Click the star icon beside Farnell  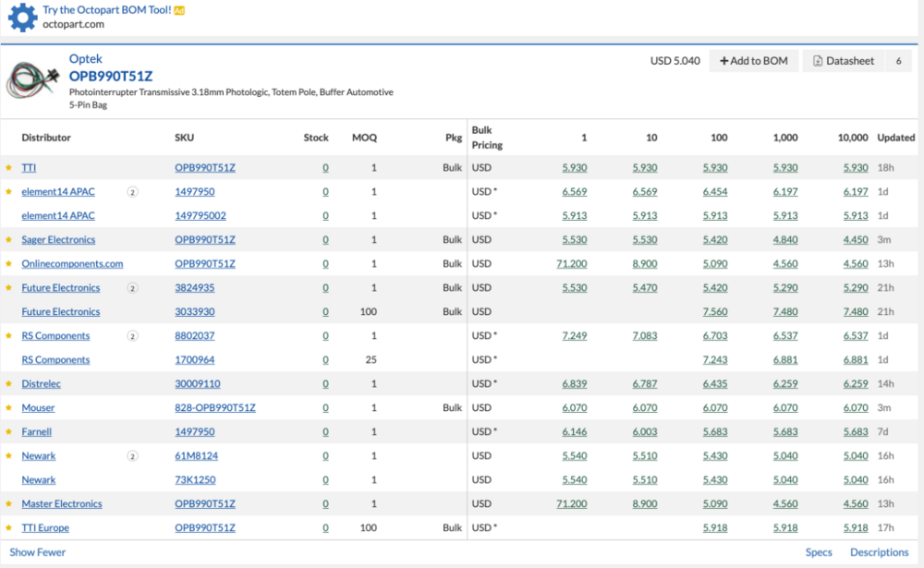point(9,432)
